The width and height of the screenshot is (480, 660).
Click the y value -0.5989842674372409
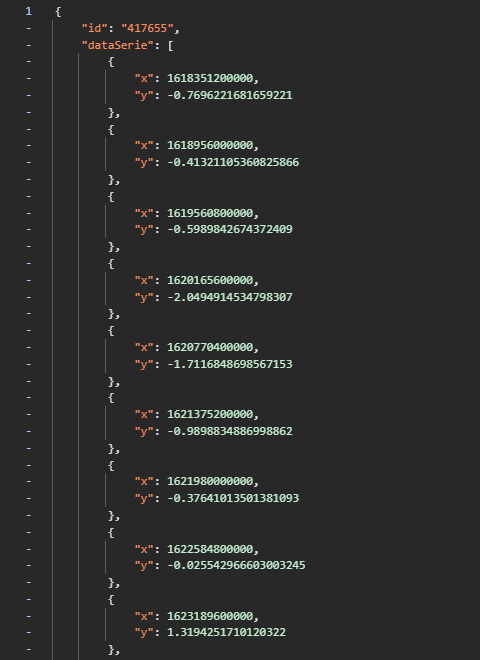point(230,229)
